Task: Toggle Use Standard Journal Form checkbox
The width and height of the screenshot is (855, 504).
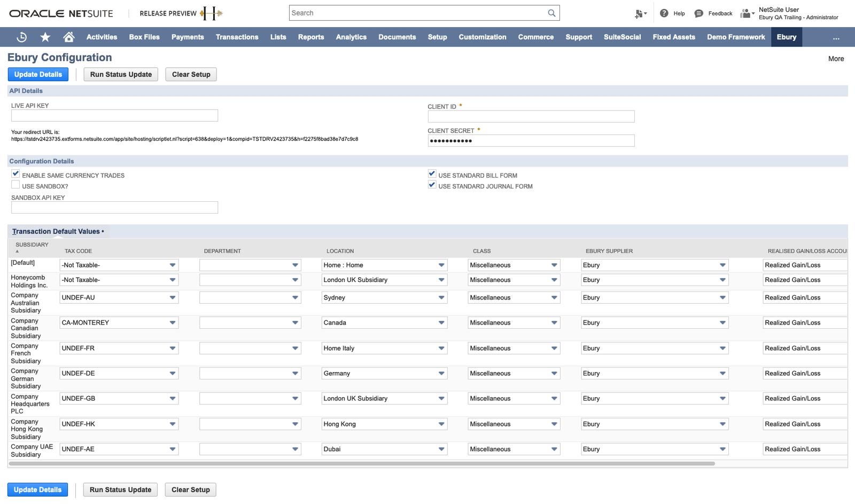Action: (432, 185)
